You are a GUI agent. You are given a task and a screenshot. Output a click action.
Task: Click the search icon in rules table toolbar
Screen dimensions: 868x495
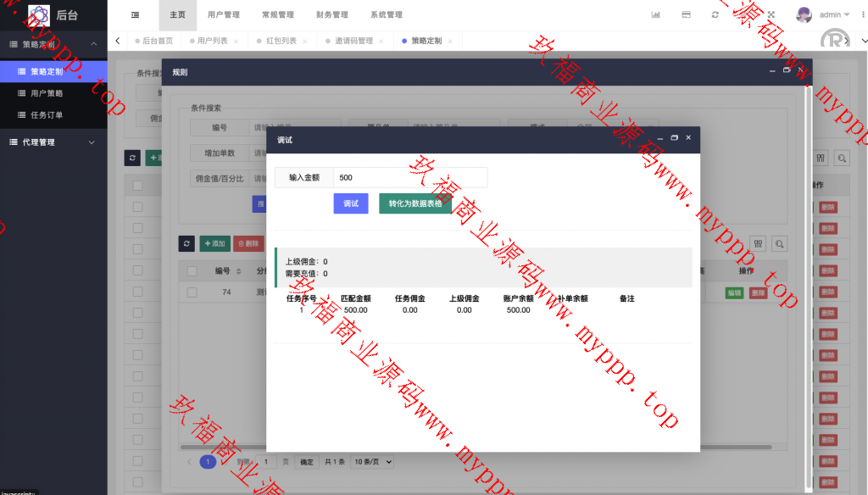pyautogui.click(x=779, y=243)
